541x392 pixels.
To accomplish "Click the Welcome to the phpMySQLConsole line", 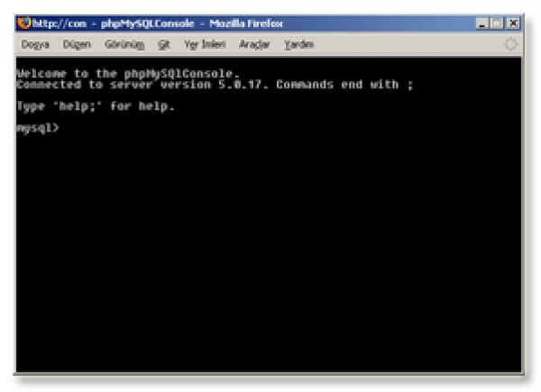I will click(128, 73).
